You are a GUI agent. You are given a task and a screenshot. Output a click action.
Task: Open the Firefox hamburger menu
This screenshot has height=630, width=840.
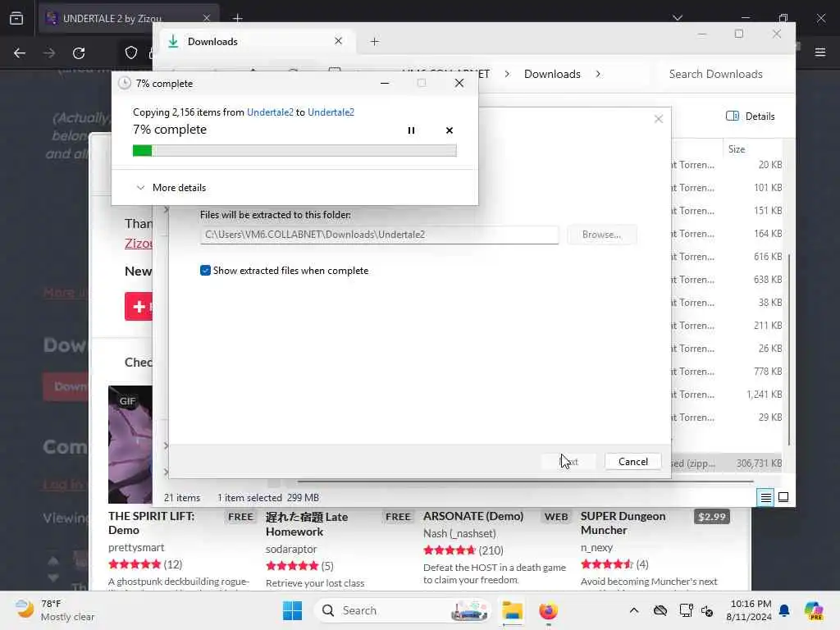[820, 52]
